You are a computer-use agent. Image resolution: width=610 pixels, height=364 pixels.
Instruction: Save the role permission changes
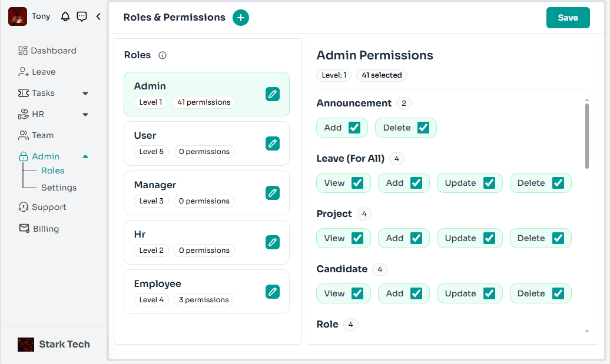point(568,18)
